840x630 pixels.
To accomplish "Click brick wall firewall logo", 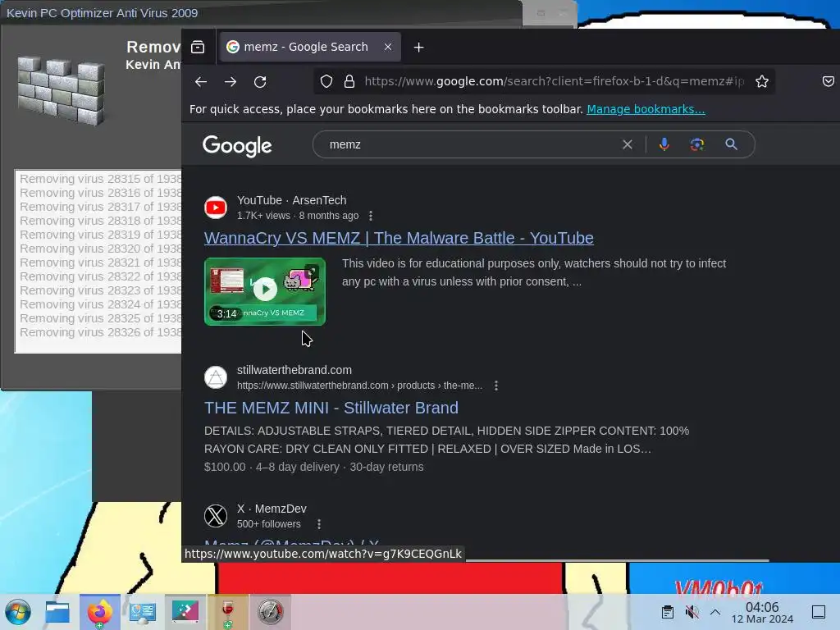I will point(61,91).
